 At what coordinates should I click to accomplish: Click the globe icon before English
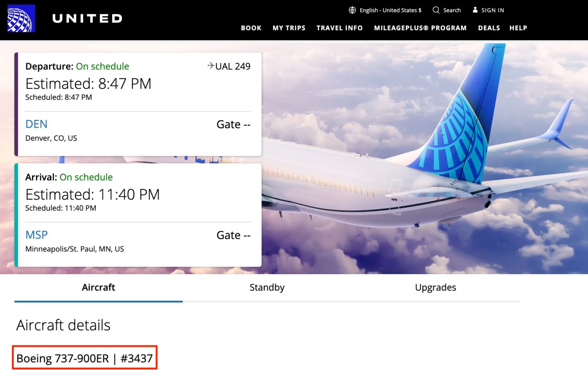click(x=352, y=10)
